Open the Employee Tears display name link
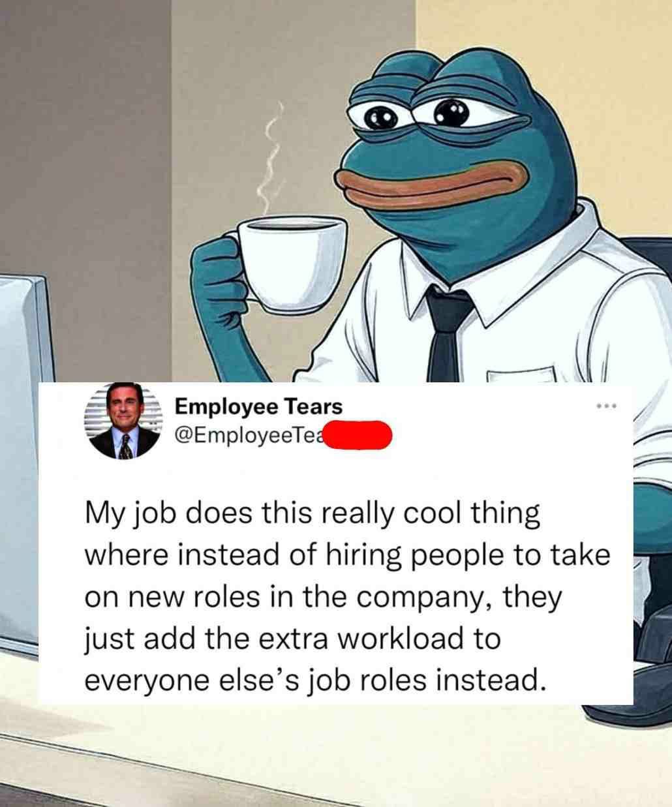This screenshot has height=807, width=672. 258,406
